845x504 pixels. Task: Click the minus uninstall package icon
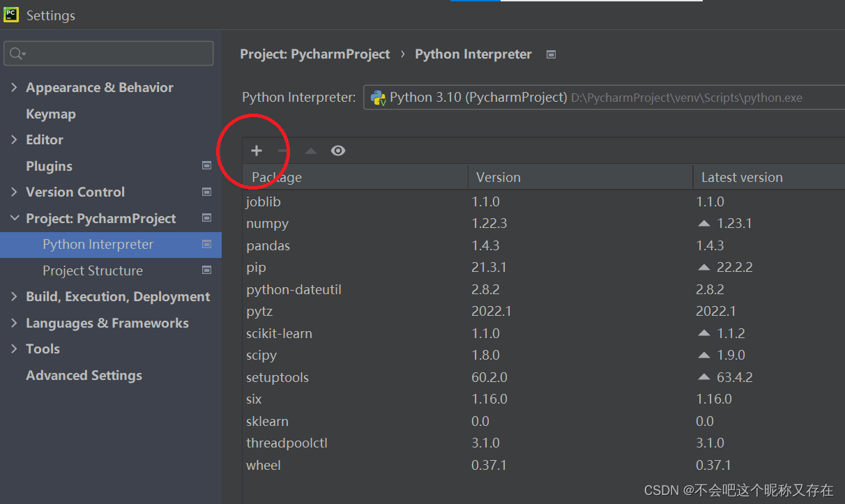(283, 151)
